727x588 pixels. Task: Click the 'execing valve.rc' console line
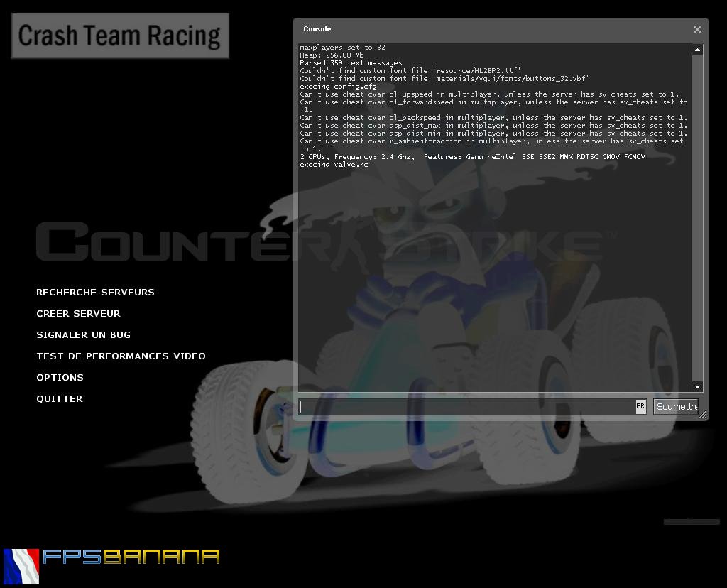pyautogui.click(x=334, y=164)
